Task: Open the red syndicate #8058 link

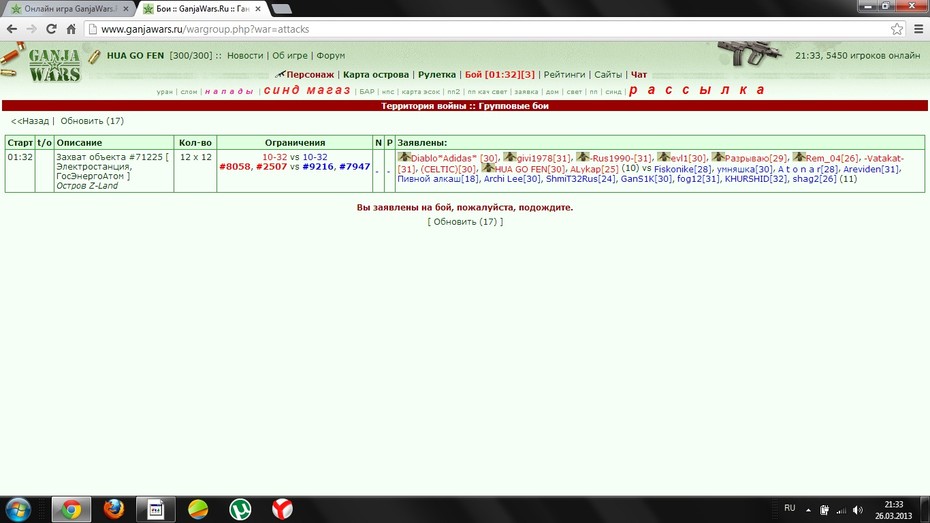Action: pos(235,167)
